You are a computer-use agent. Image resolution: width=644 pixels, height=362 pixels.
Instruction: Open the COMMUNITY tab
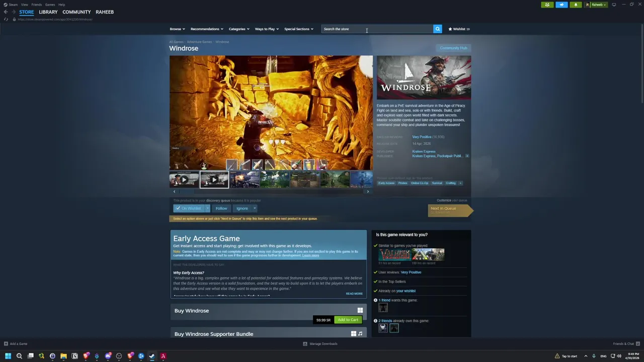click(x=76, y=12)
